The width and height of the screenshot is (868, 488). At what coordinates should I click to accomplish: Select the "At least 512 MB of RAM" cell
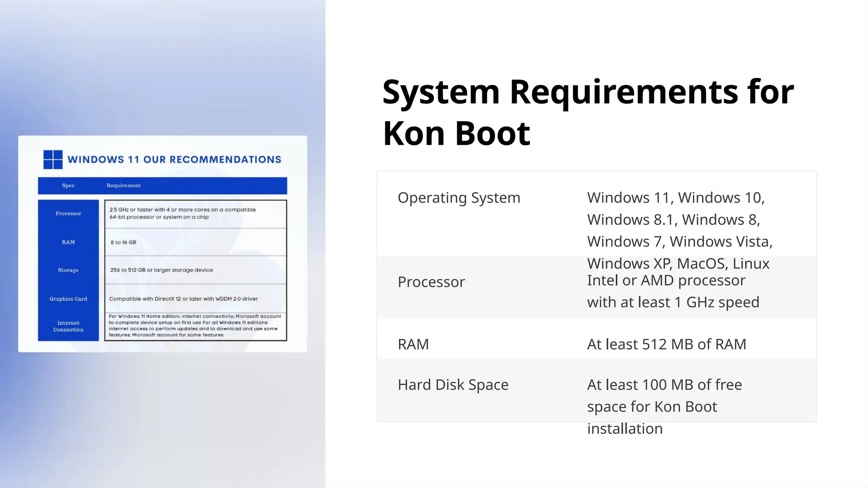click(667, 344)
